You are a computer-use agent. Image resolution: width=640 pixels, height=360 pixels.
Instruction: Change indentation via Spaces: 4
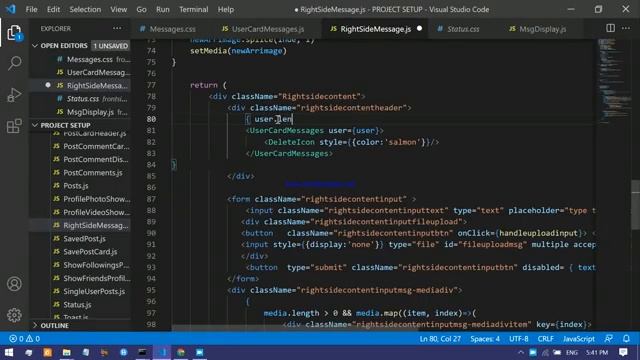tap(485, 339)
